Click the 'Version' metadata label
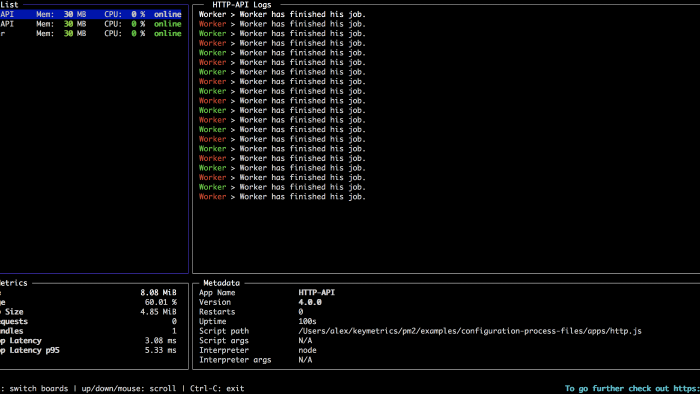The width and height of the screenshot is (700, 394). [215, 302]
